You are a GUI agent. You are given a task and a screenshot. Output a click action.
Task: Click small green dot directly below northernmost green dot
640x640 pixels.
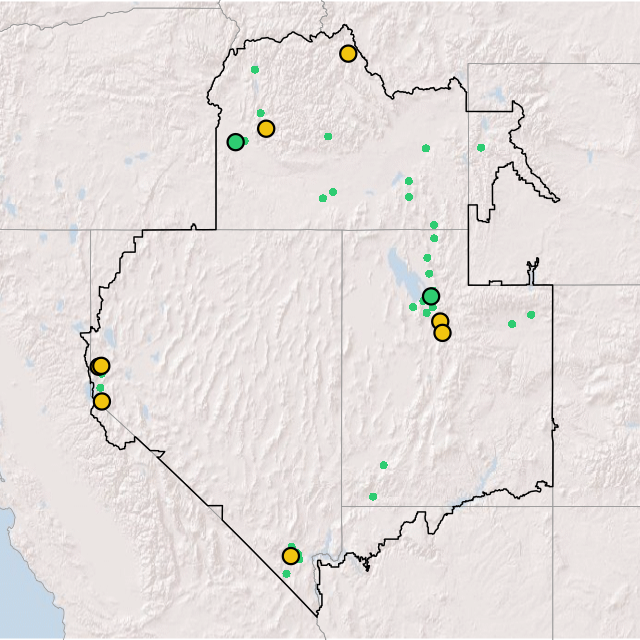pyautogui.click(x=261, y=113)
